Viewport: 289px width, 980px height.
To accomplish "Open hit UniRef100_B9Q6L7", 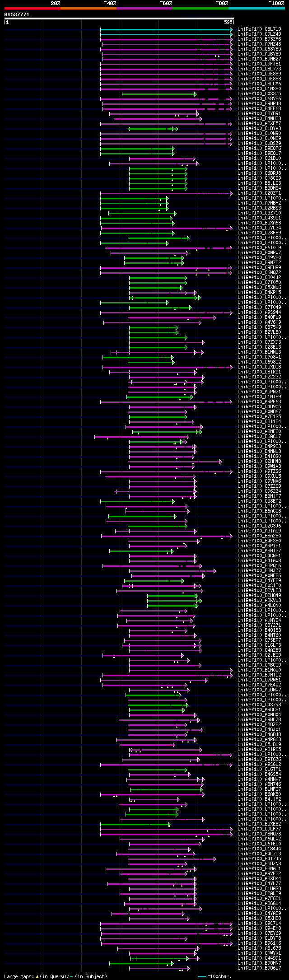I will 259,968.
